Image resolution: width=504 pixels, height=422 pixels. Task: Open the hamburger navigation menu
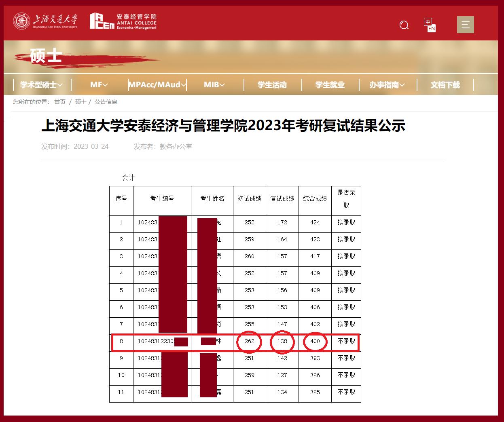tap(465, 25)
